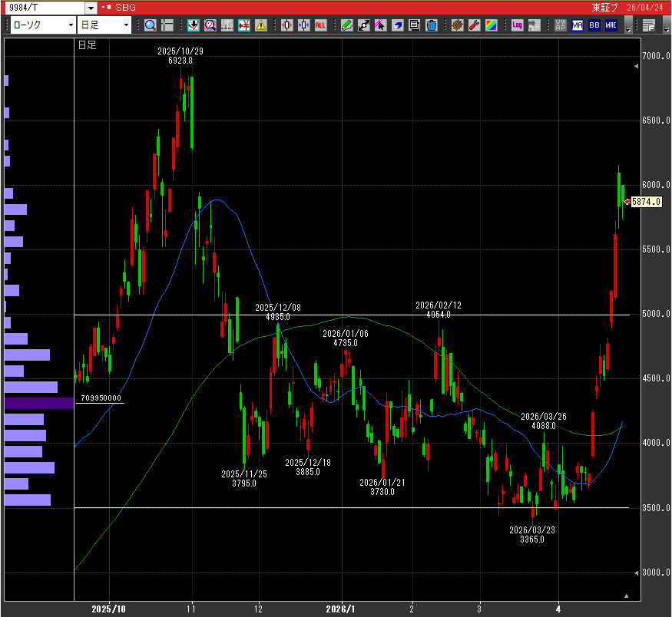Click the triangle marker near 7000.0 axis
The width and height of the screenshot is (672, 617).
click(x=637, y=66)
